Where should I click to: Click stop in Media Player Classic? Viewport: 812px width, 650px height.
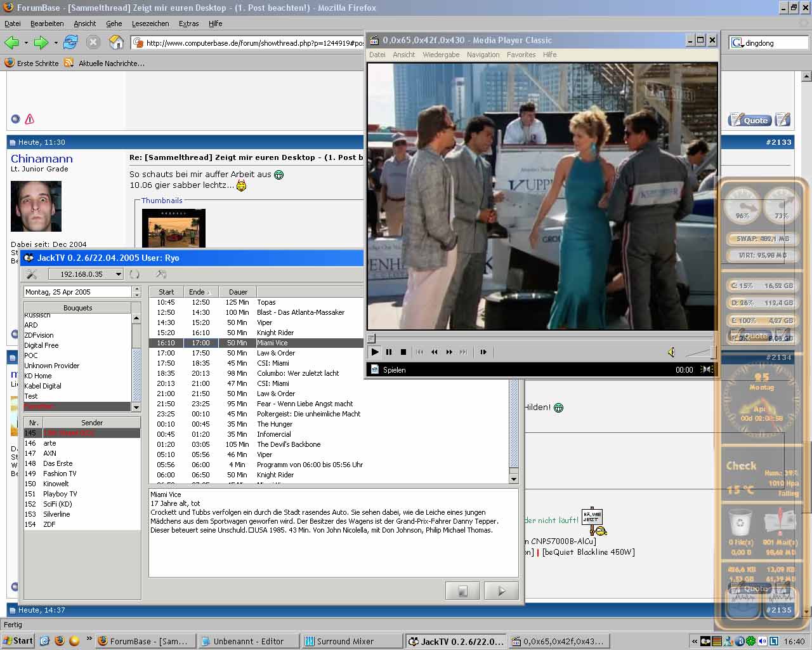tap(403, 352)
